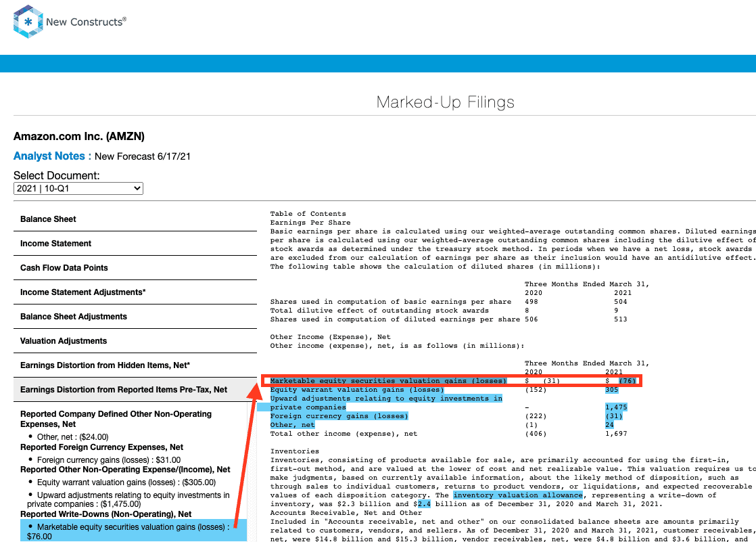
Task: Click highlighted value (76) in filing
Action: click(628, 381)
